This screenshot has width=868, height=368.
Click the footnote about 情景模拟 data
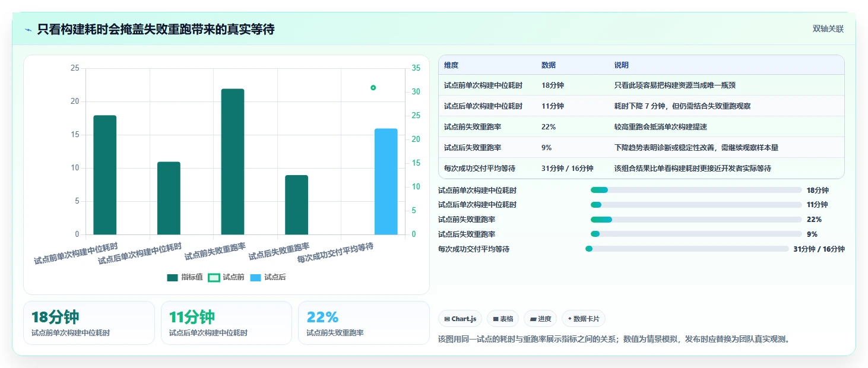(614, 340)
